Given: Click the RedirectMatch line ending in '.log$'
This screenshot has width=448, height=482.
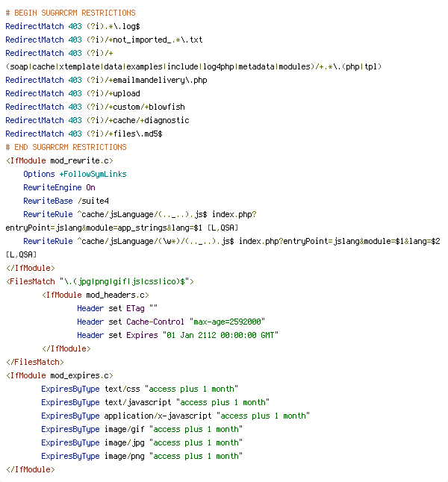Looking at the screenshot, I should click(x=72, y=26).
